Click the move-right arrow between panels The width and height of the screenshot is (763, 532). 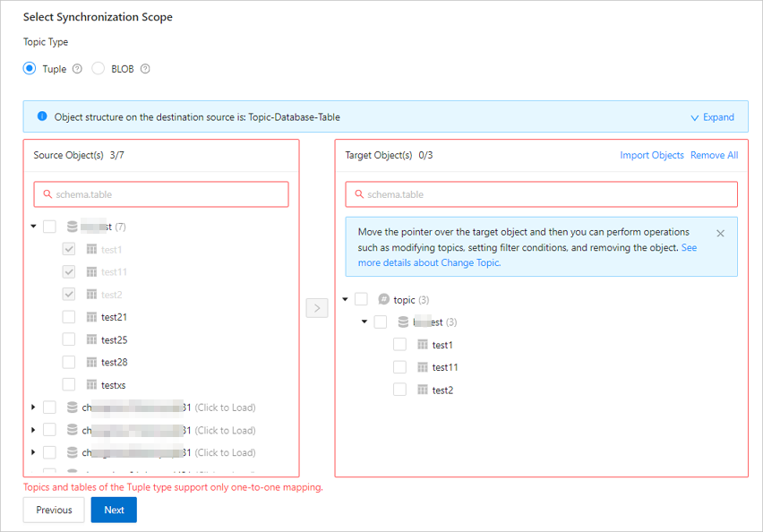pyautogui.click(x=317, y=308)
